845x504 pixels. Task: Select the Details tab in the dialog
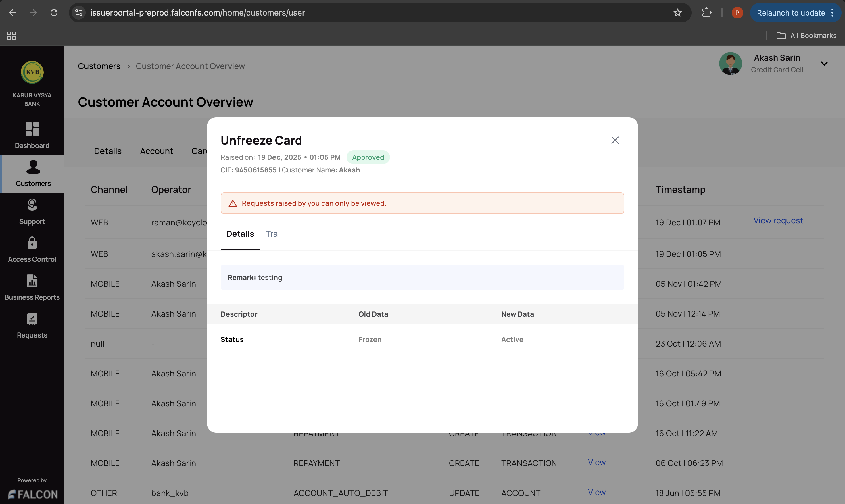tap(240, 234)
